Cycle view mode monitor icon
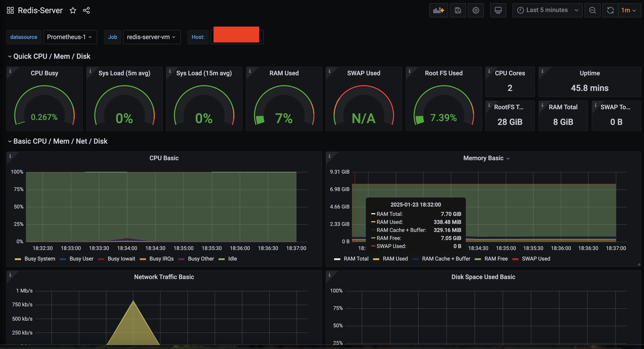The width and height of the screenshot is (644, 349). tap(498, 10)
